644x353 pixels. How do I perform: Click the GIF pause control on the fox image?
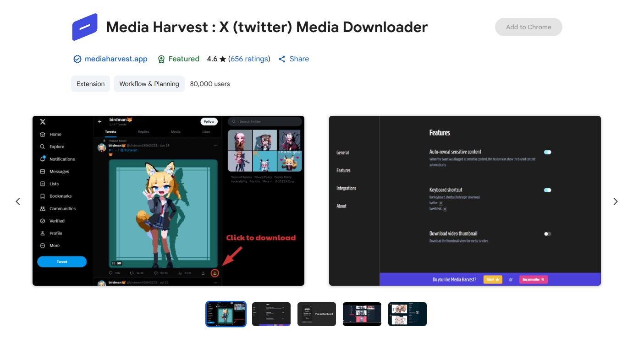click(x=114, y=263)
